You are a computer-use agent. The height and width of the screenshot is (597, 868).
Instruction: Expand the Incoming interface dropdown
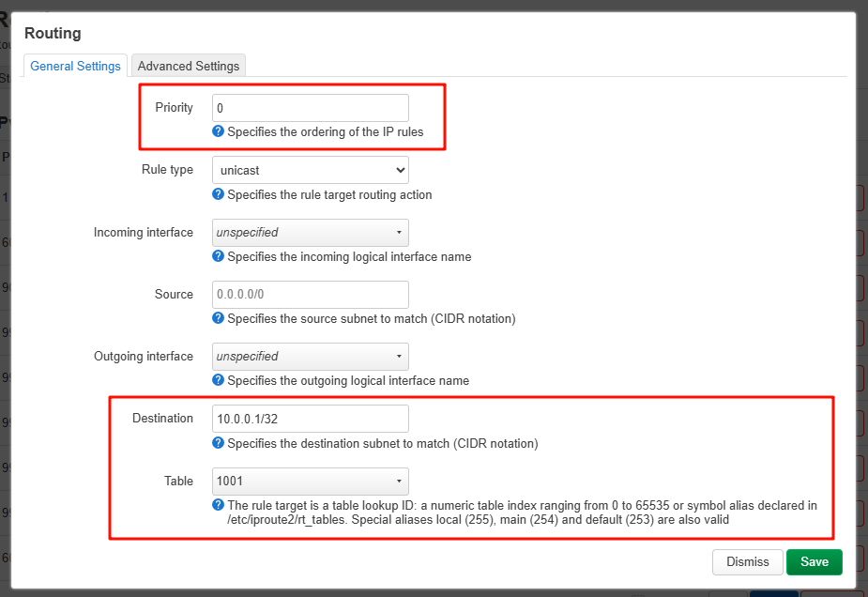(311, 232)
